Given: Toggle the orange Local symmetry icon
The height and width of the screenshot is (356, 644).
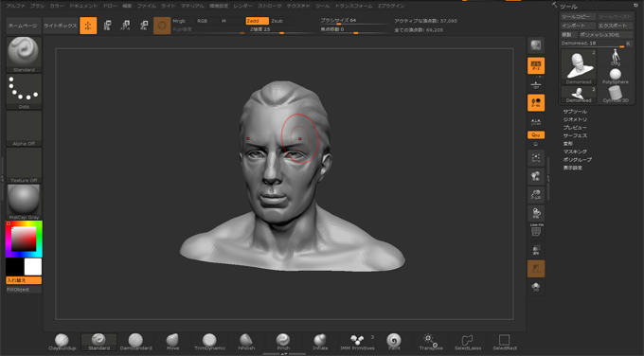Looking at the screenshot, I should click(x=536, y=102).
